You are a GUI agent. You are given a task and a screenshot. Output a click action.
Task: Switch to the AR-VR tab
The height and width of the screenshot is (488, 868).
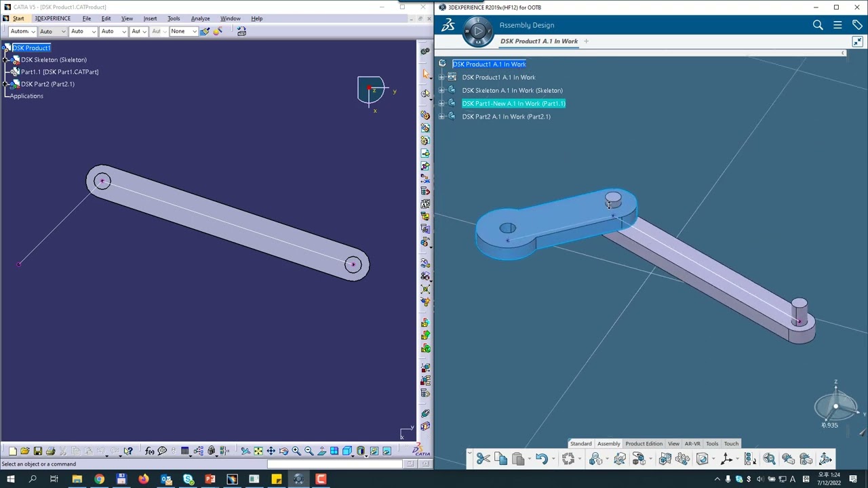tap(692, 444)
